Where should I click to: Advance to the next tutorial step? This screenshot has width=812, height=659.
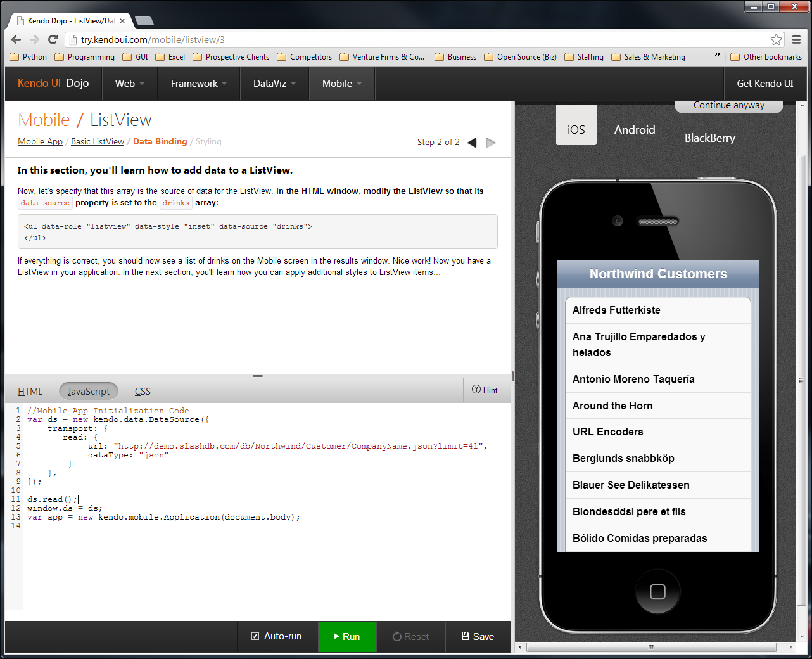click(x=491, y=143)
